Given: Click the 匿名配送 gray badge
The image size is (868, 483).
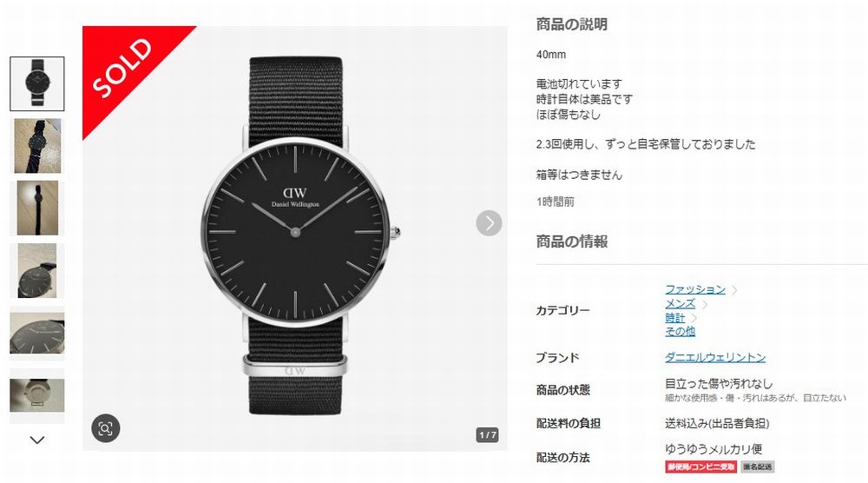Looking at the screenshot, I should (x=757, y=467).
